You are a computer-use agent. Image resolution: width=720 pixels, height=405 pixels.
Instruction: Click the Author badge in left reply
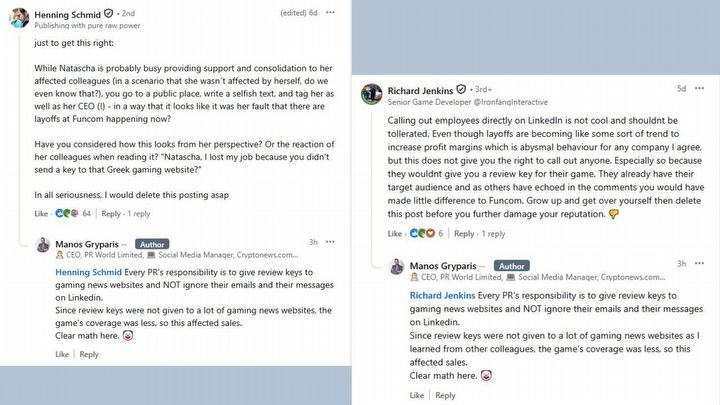click(x=151, y=243)
